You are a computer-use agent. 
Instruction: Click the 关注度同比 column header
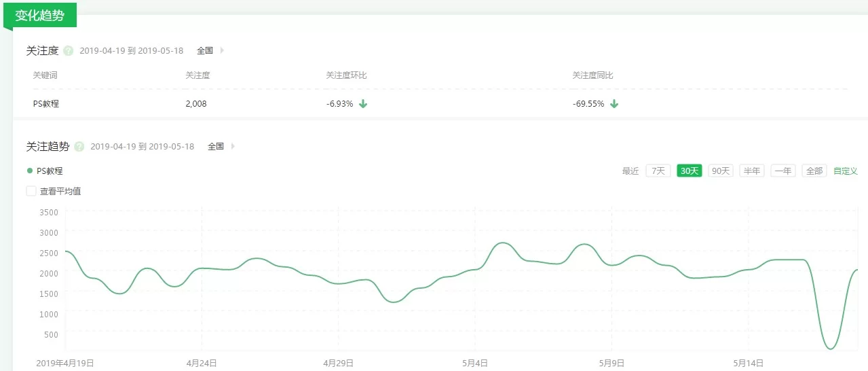pyautogui.click(x=592, y=75)
